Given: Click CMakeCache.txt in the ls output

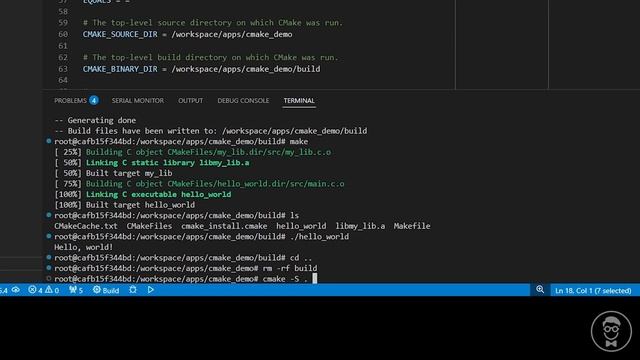Looking at the screenshot, I should click(86, 226).
